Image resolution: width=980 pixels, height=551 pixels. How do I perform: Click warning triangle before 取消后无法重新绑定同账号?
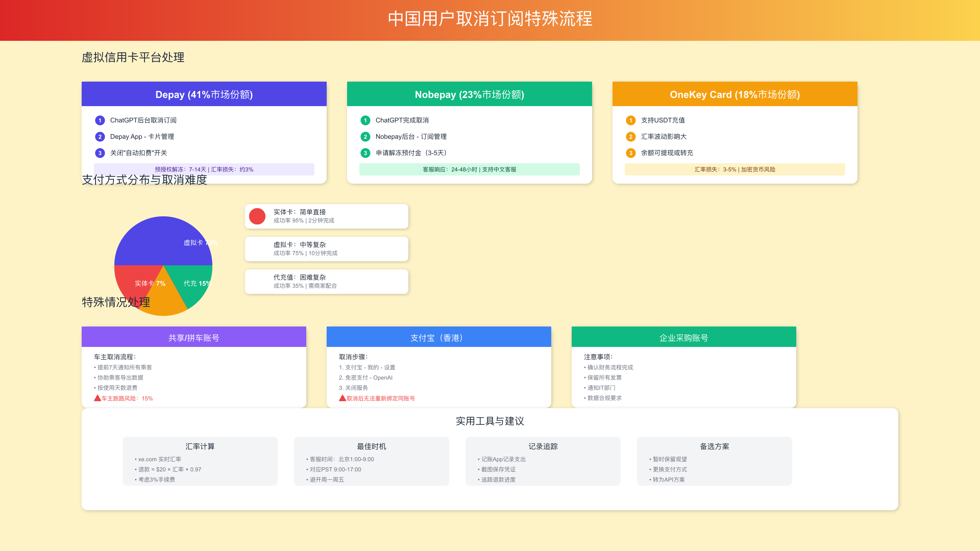(343, 398)
